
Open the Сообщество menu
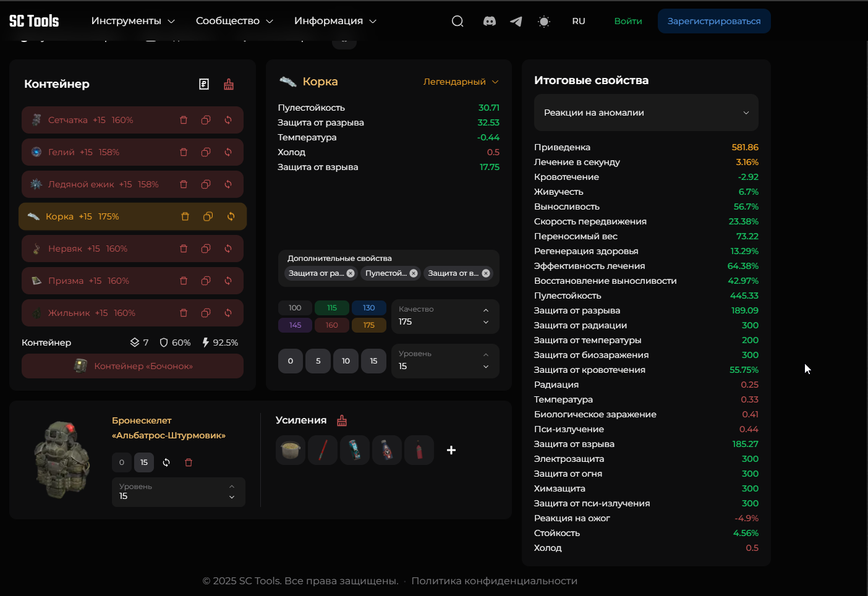tap(234, 21)
